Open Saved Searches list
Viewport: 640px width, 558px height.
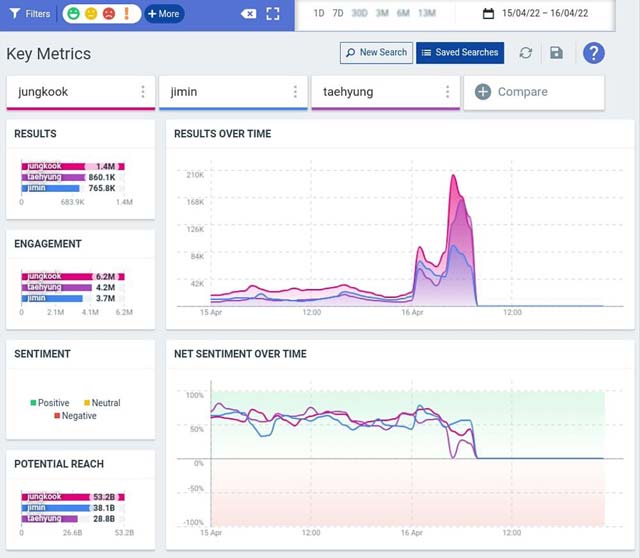coord(460,53)
